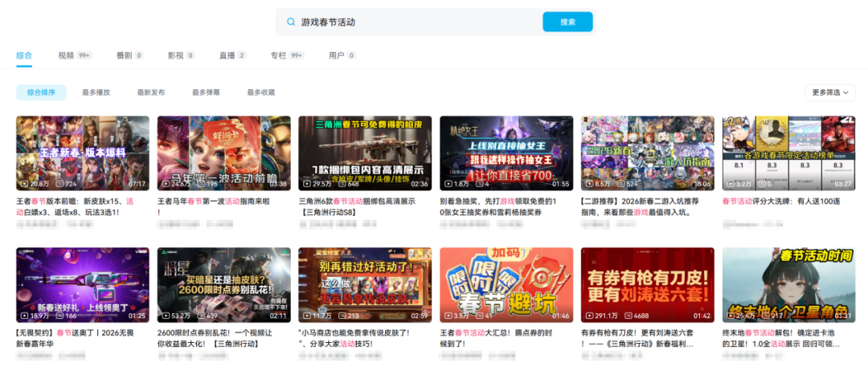Viewport: 868px width, 371px height.
Task: Open the 王者新春版本爆料 video thumbnail
Action: coord(83,153)
